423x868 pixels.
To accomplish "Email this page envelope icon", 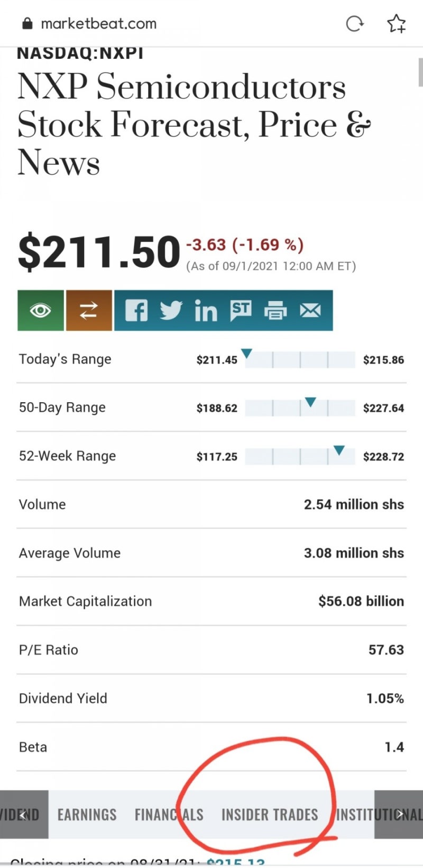I will (x=310, y=310).
